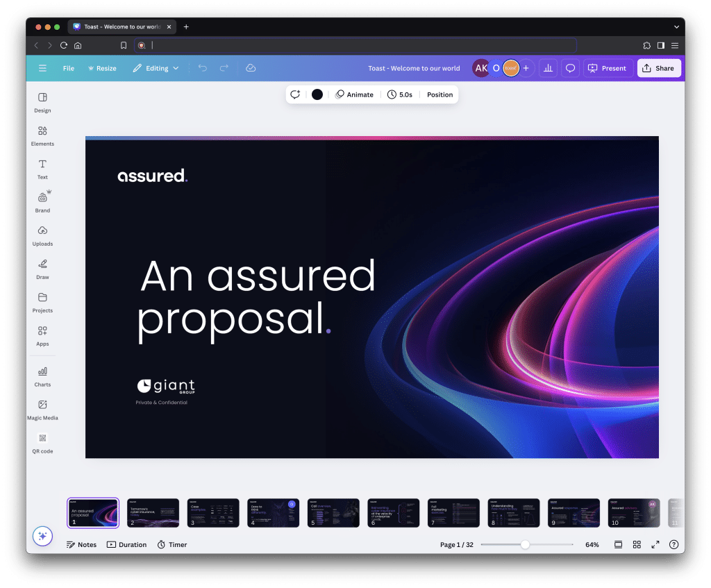Open Magic Media
The width and height of the screenshot is (711, 588).
(x=42, y=409)
